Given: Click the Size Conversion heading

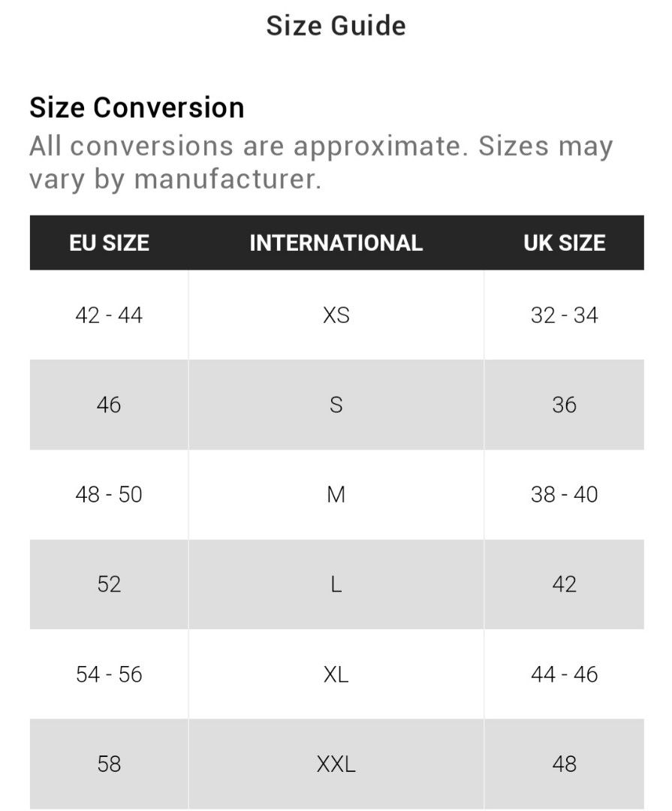Looking at the screenshot, I should (x=137, y=107).
